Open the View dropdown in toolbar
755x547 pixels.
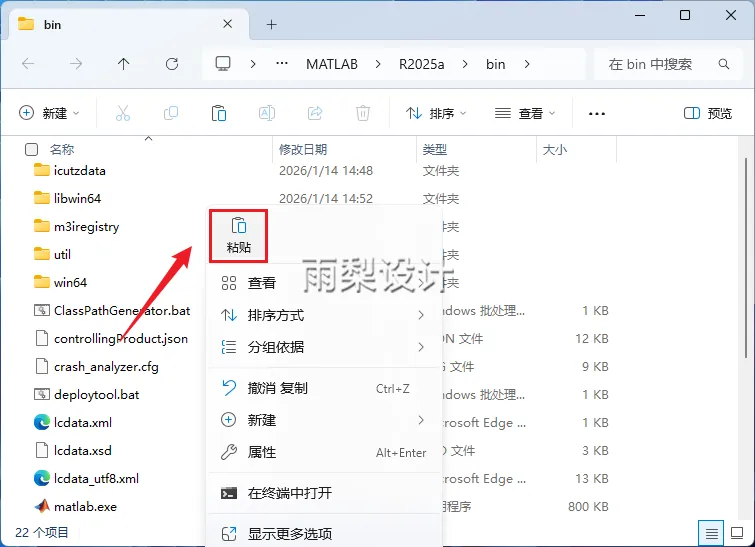[525, 114]
